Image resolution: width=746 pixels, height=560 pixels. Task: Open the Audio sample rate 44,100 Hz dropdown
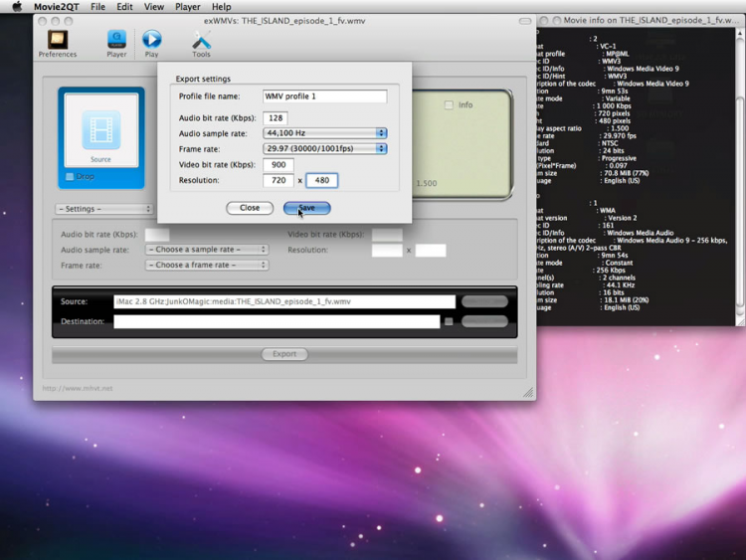[x=324, y=133]
